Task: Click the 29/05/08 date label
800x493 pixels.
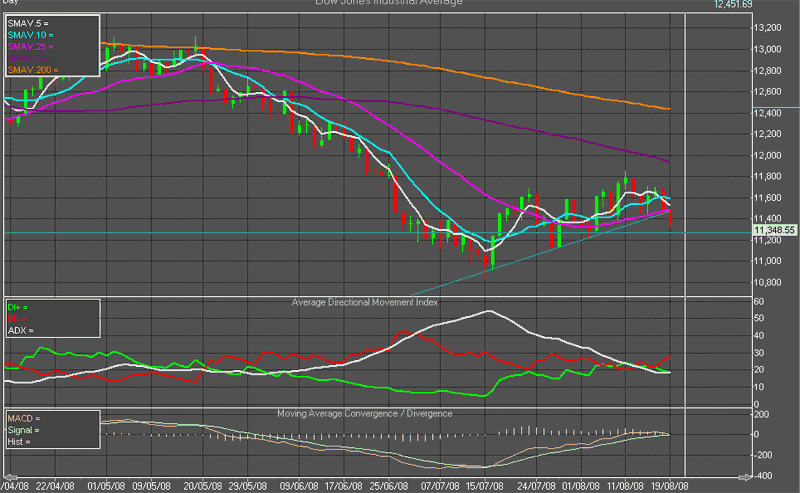Action: point(247,486)
